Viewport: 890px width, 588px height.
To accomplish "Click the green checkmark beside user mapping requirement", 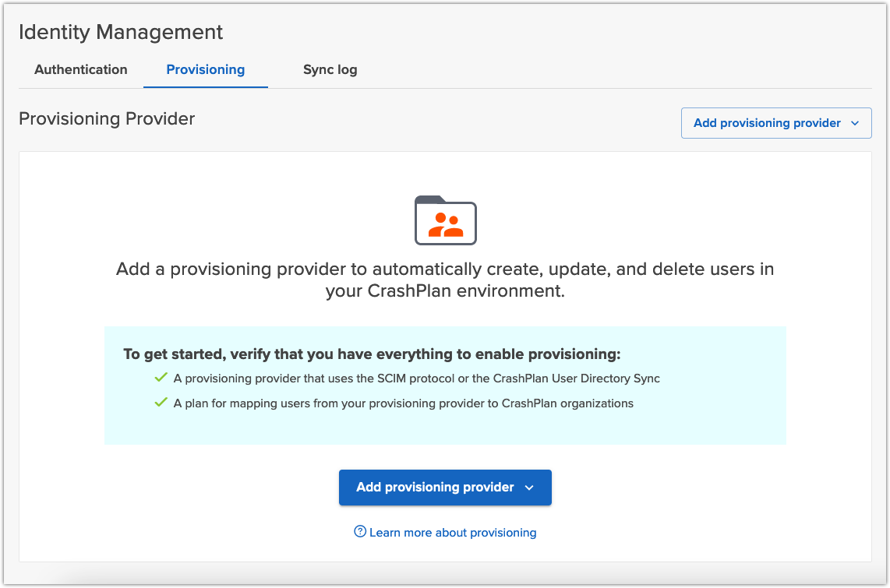I will coord(161,403).
